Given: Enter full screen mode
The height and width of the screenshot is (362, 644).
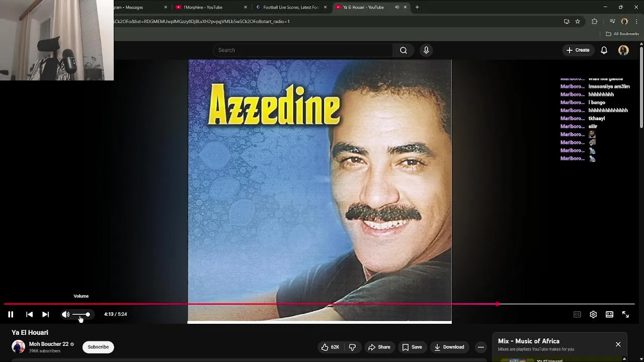Looking at the screenshot, I should pyautogui.click(x=625, y=314).
